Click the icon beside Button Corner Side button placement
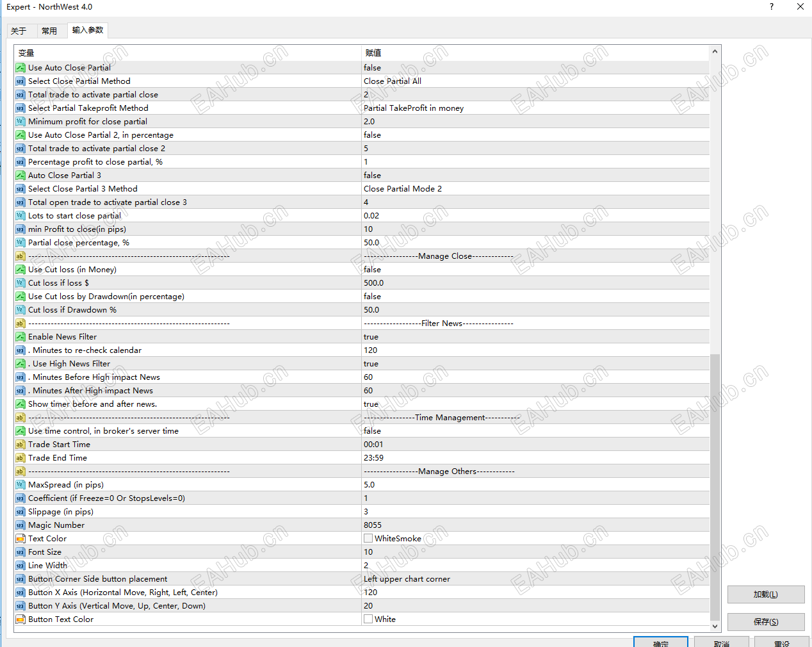 [x=20, y=578]
